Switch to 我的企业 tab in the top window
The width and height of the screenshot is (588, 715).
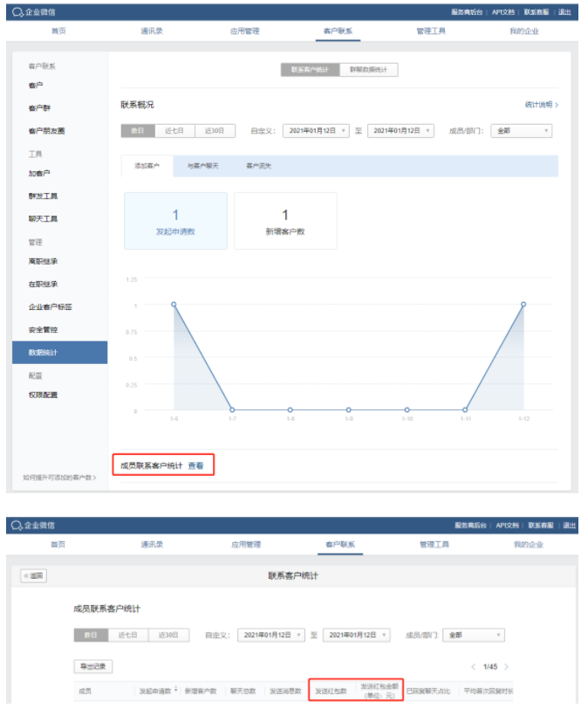pyautogui.click(x=524, y=31)
